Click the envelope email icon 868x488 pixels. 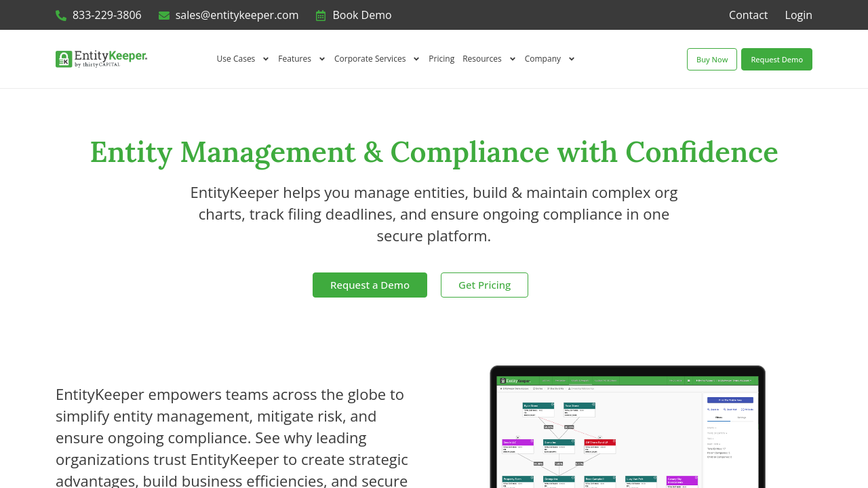pos(164,15)
